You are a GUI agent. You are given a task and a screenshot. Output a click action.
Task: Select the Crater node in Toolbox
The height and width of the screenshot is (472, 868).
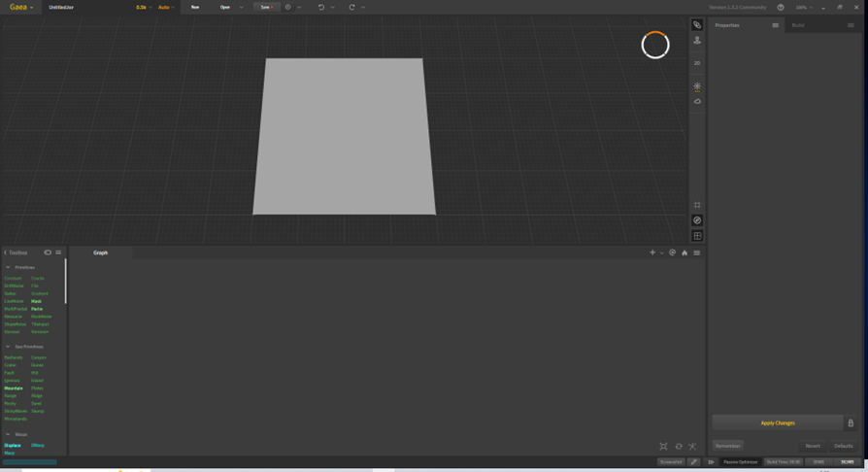10,365
